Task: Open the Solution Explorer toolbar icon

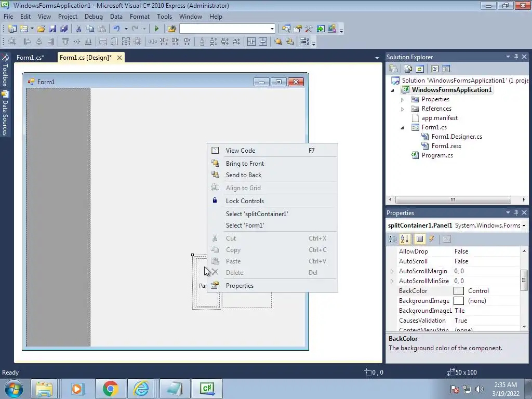Action: [x=286, y=29]
